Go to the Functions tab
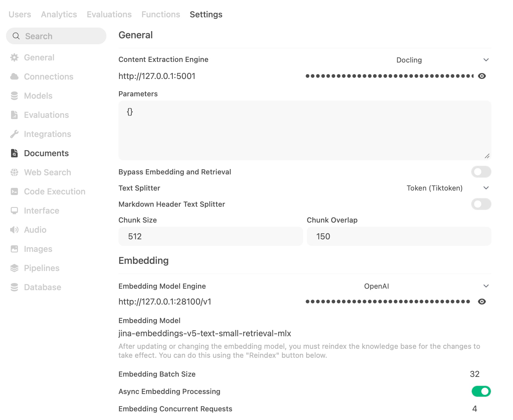Screen dimensions: 513x420 click(161, 14)
